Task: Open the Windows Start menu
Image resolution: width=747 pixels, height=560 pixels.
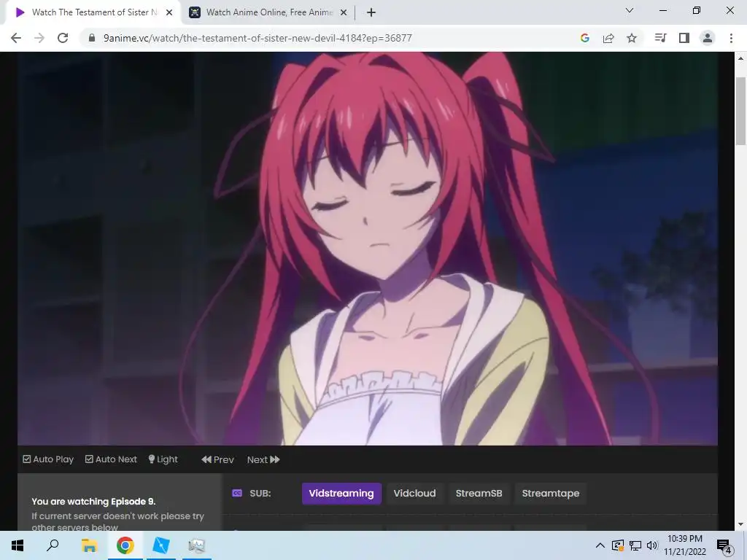Action: coord(18,545)
